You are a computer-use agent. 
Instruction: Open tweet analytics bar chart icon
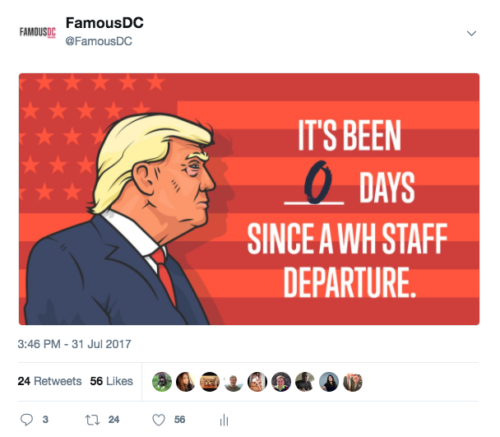tap(224, 420)
